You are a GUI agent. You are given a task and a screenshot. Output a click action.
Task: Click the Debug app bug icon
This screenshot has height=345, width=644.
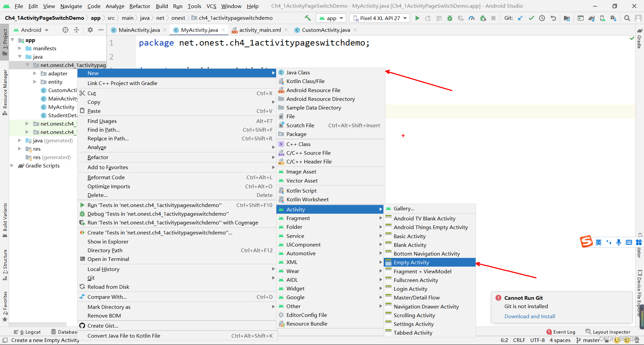pyautogui.click(x=450, y=18)
